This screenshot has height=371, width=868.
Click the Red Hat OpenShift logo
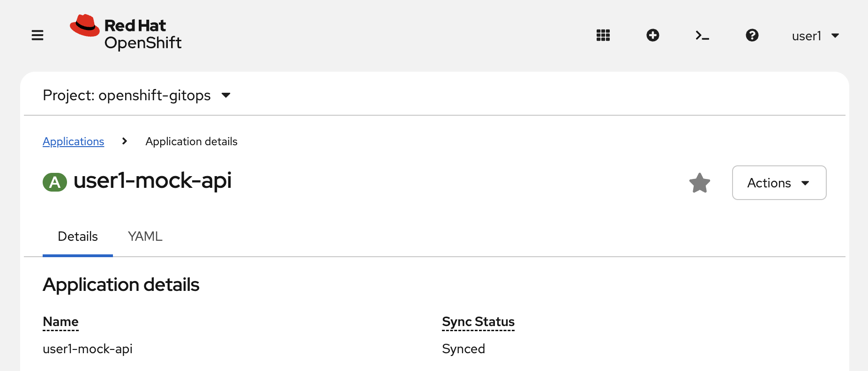pyautogui.click(x=125, y=33)
